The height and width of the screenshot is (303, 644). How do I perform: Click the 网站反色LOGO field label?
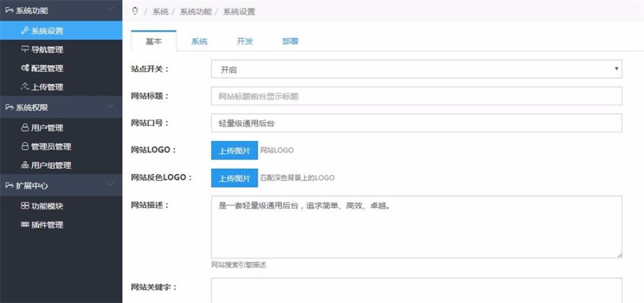click(x=162, y=177)
